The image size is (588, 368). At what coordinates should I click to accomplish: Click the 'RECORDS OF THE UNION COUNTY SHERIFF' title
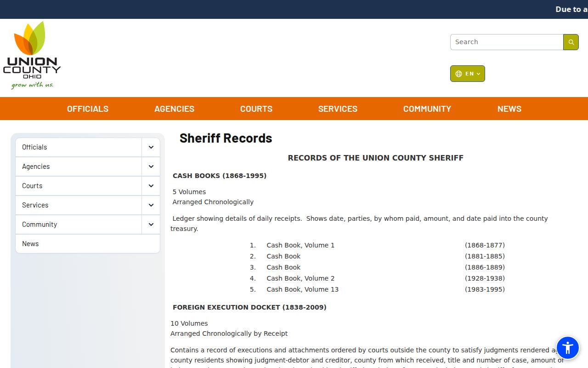pos(376,158)
